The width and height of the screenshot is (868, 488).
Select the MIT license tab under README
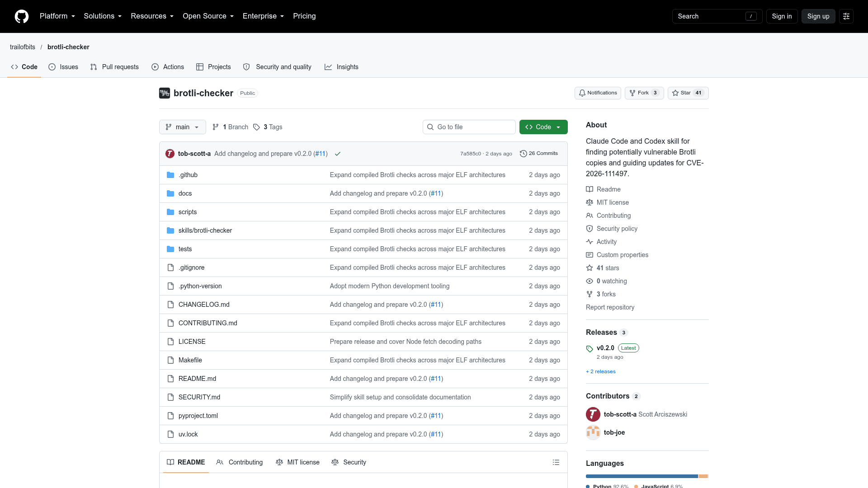point(297,462)
